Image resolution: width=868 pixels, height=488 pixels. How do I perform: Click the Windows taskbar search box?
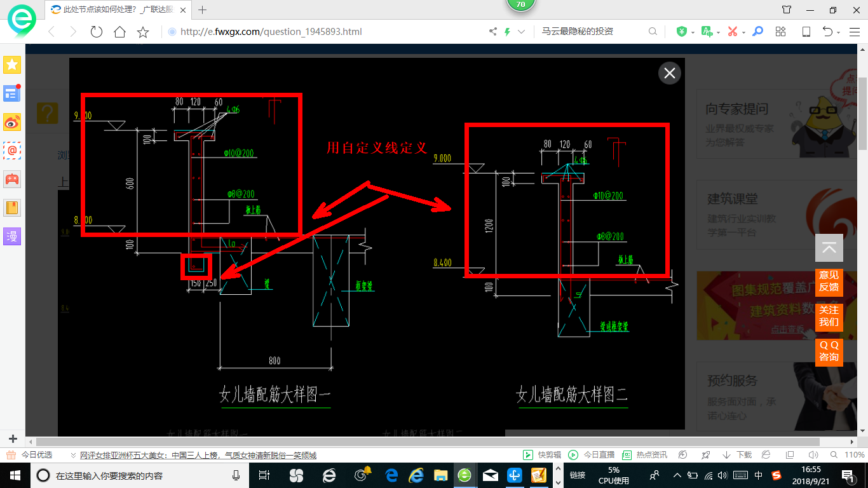click(x=140, y=475)
